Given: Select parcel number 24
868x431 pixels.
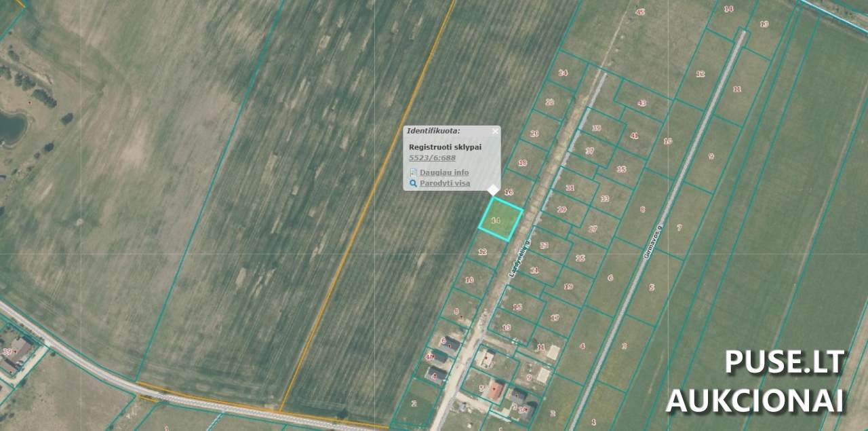Looking at the screenshot, I should (563, 73).
